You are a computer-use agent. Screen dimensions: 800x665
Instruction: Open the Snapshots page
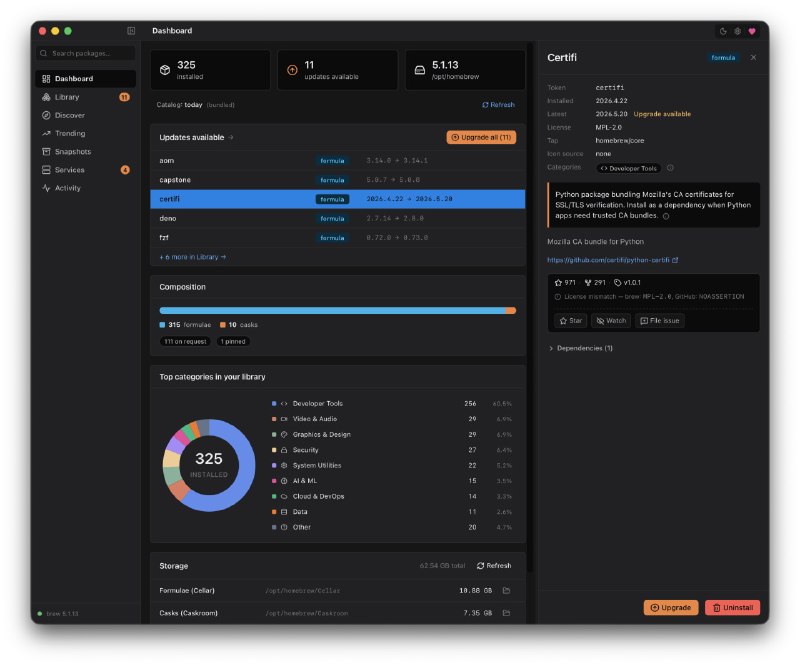pos(86,152)
